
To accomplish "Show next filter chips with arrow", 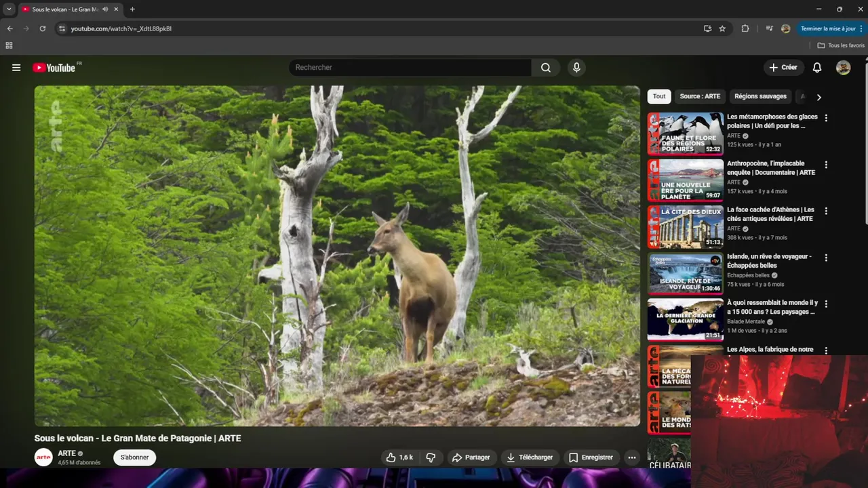I will coord(818,97).
